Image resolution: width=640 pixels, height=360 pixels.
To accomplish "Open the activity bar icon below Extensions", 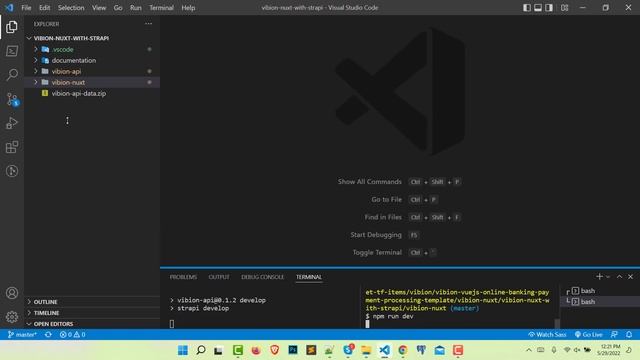I will (x=12, y=171).
